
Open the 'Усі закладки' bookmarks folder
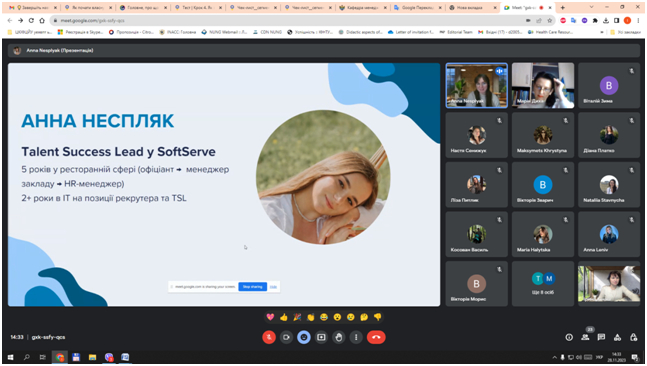[625, 32]
